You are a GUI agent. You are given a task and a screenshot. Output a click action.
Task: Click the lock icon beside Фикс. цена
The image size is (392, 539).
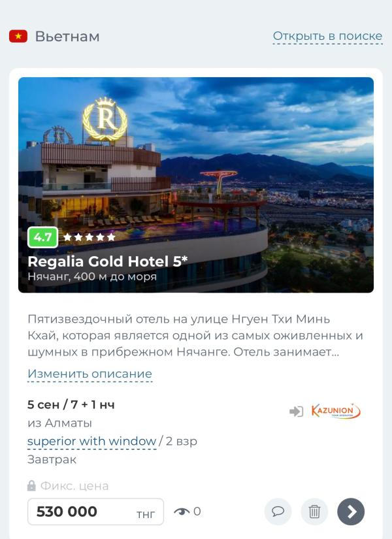click(x=31, y=485)
